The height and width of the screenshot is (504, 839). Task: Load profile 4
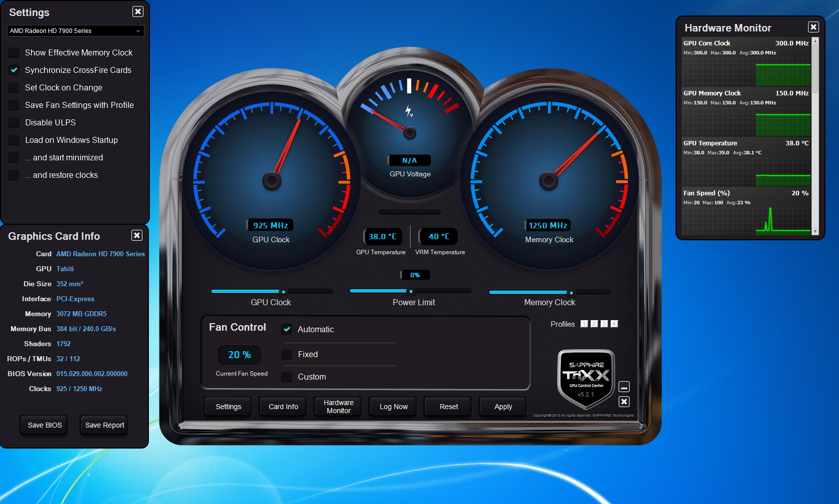[x=614, y=324]
